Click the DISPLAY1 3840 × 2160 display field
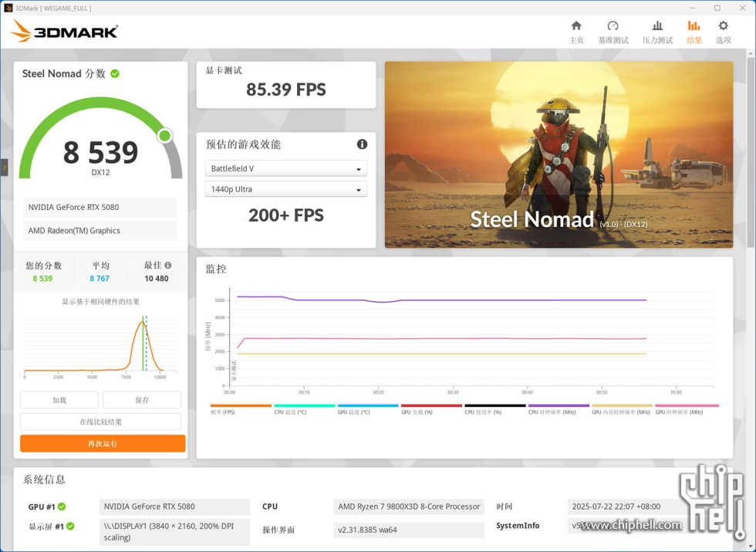Viewport: 756px width, 552px height. (x=174, y=532)
